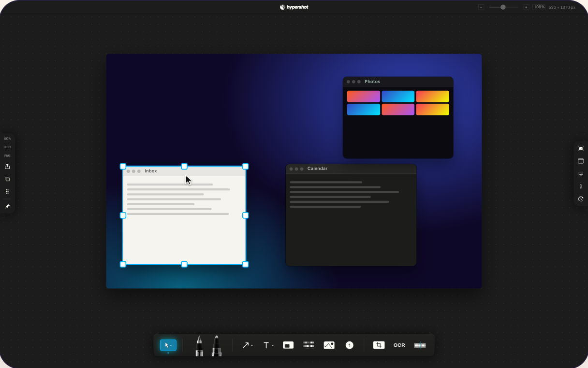The width and height of the screenshot is (588, 368).
Task: Click the image dimensions text in top bar
Action: (562, 7)
